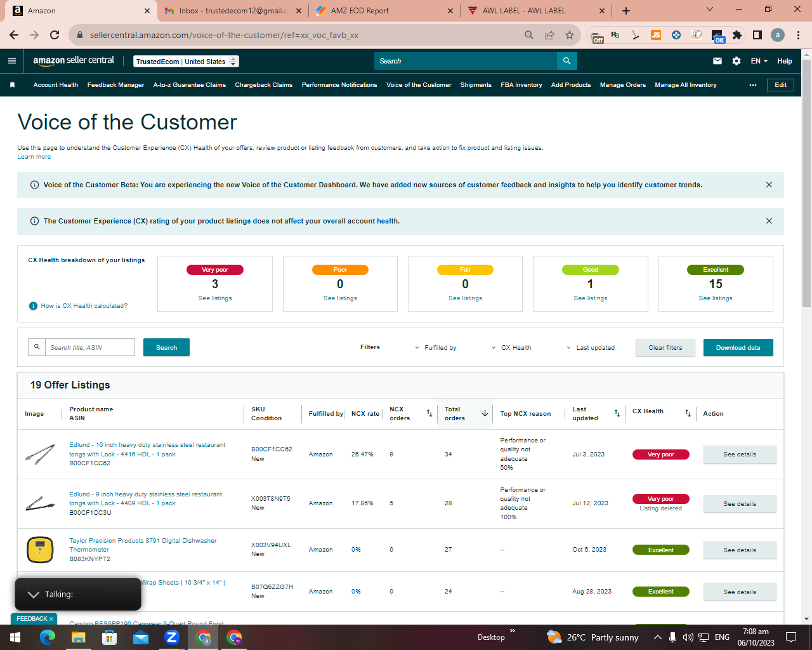The width and height of the screenshot is (812, 650).
Task: Click the teal Search button beside title field
Action: click(166, 347)
